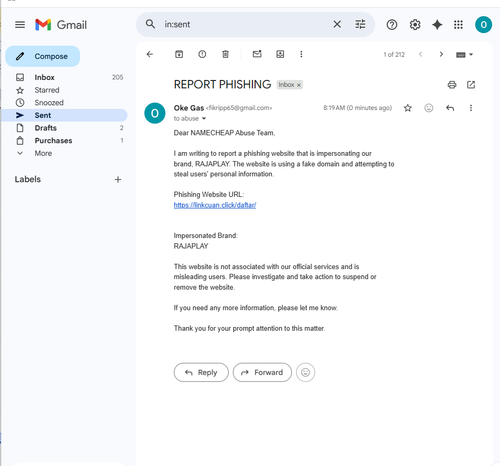Add emoji reaction near the timestamp
This screenshot has height=466, width=500.
tap(429, 108)
